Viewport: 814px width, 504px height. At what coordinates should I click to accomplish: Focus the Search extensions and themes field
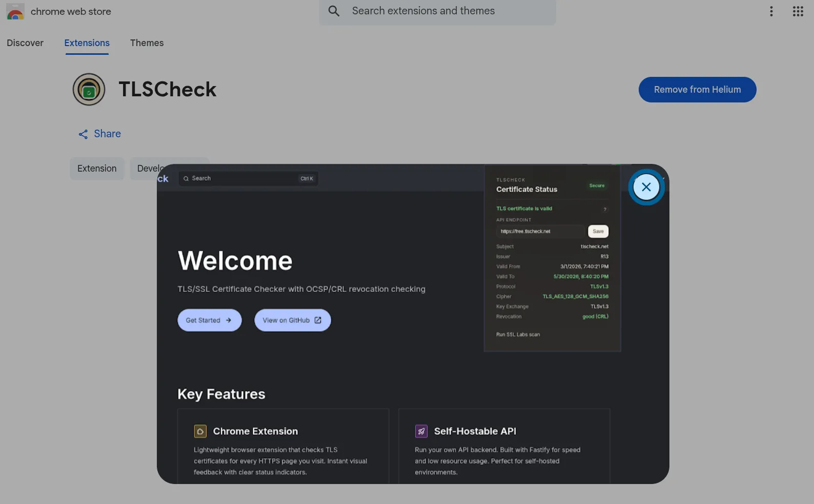[437, 11]
